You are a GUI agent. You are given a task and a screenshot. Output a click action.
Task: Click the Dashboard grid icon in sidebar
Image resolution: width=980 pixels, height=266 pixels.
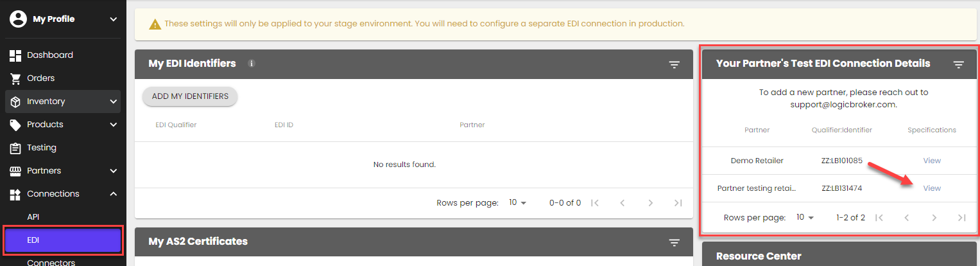point(15,55)
